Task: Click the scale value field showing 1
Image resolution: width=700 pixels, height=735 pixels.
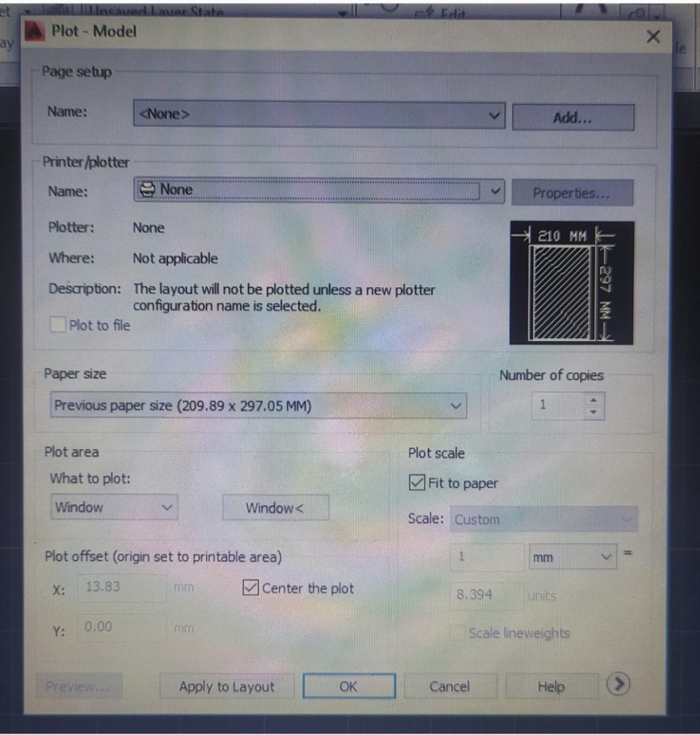Action: (x=487, y=557)
